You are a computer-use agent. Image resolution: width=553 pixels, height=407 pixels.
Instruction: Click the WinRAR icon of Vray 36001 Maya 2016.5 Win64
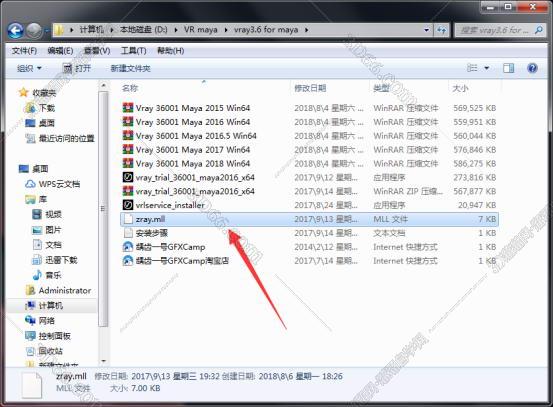(x=127, y=136)
